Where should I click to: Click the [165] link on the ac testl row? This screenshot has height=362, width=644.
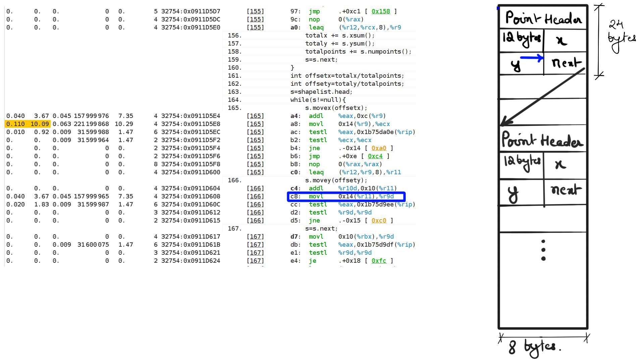pos(255,132)
